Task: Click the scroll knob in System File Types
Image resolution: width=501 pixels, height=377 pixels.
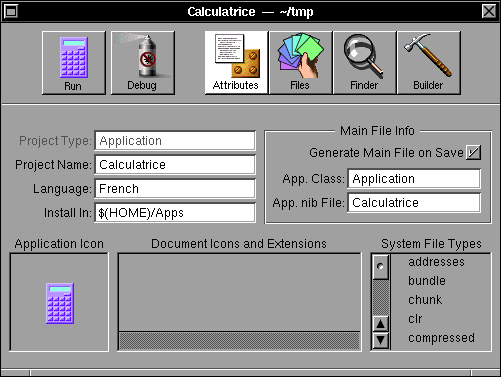Action: 380,267
